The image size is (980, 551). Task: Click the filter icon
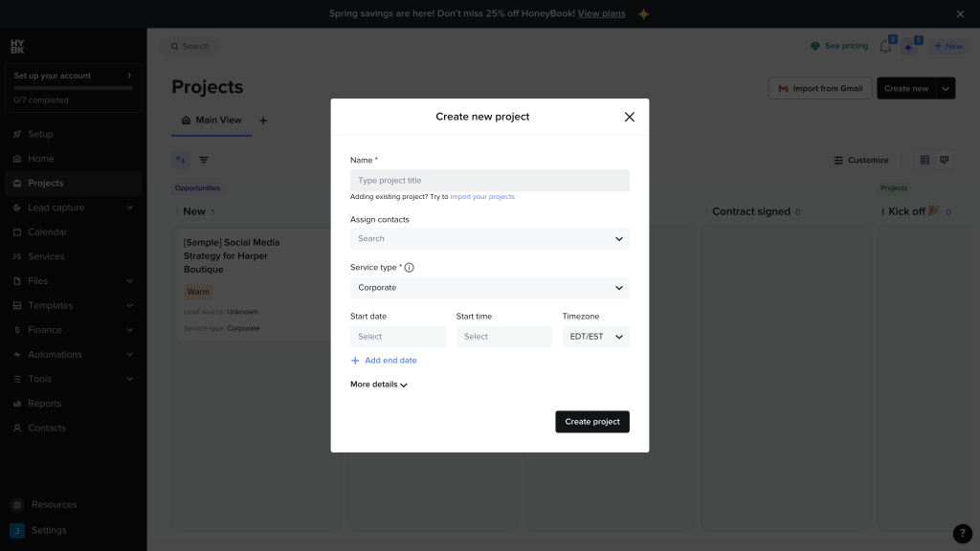pyautogui.click(x=204, y=160)
